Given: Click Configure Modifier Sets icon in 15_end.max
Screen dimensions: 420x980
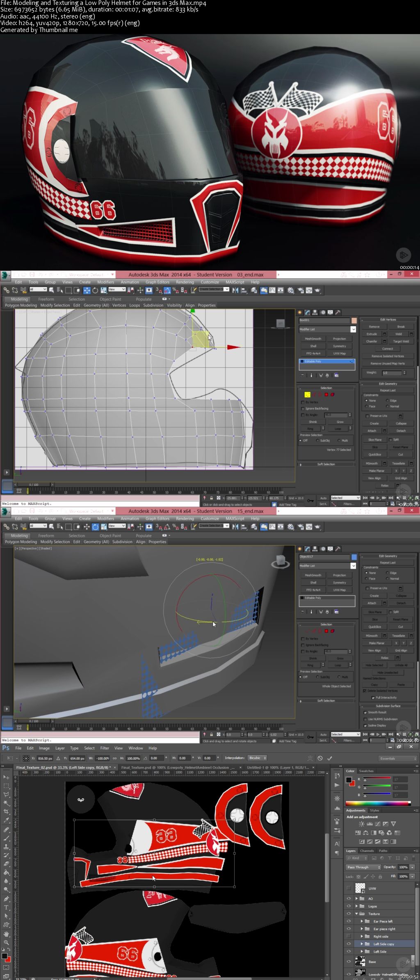Looking at the screenshot, I should click(x=336, y=612).
